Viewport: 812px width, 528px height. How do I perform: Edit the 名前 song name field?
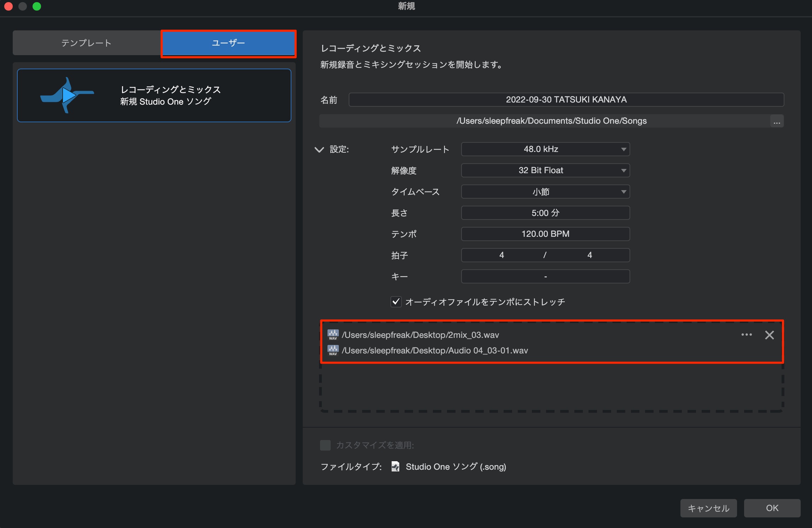click(566, 100)
